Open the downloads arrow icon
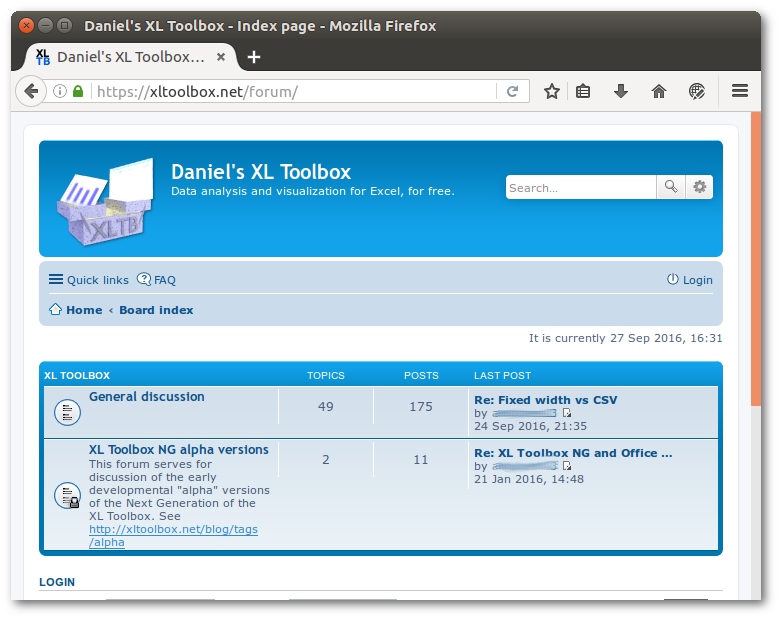Screen dimensions: 780x619 (x=621, y=91)
